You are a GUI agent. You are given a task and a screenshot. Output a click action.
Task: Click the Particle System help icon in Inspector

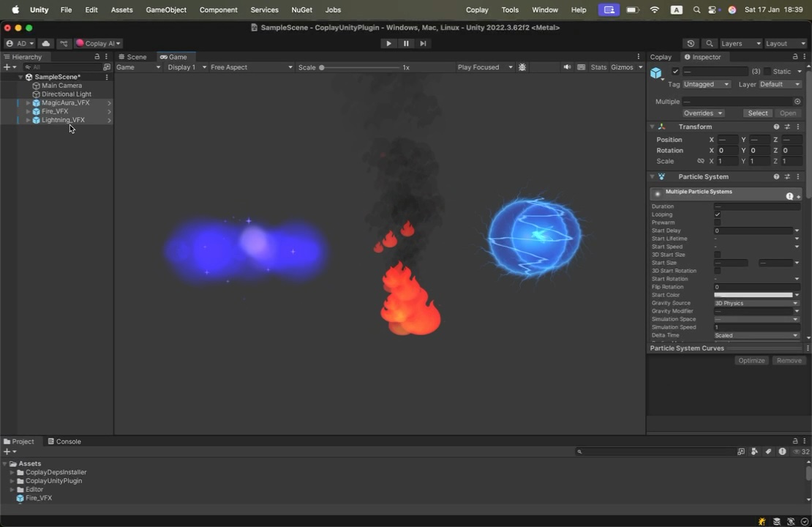coord(776,176)
